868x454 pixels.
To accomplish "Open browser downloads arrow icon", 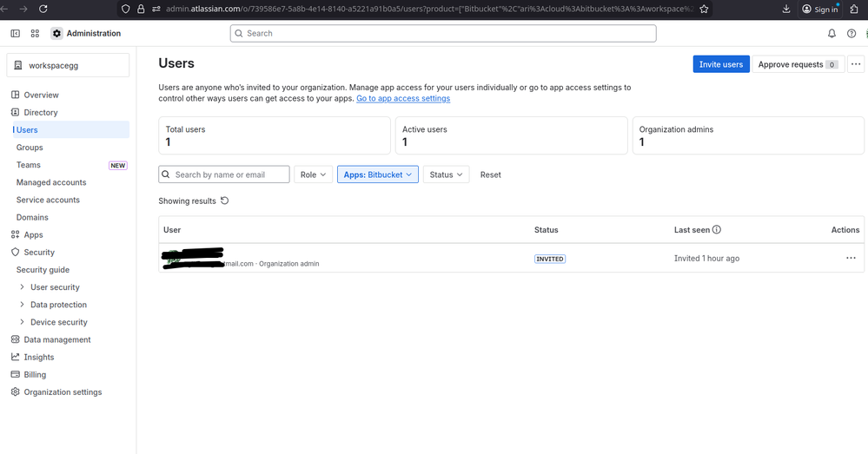I will pyautogui.click(x=786, y=9).
